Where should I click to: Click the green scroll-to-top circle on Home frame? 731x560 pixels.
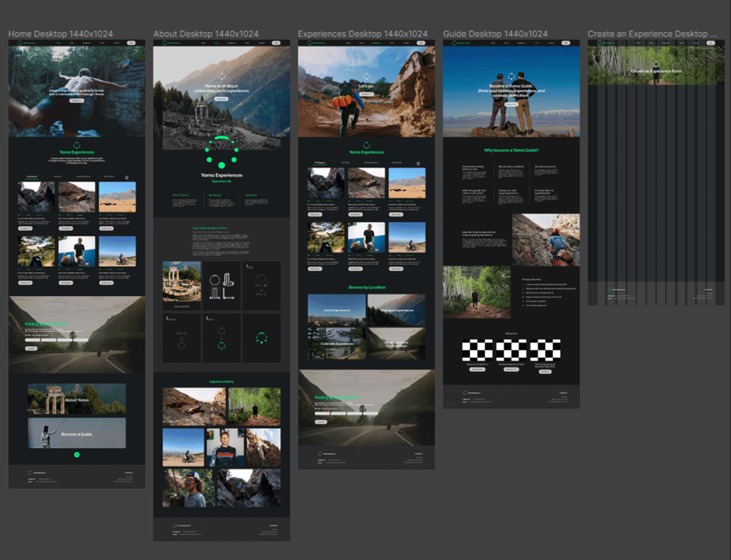[x=77, y=455]
